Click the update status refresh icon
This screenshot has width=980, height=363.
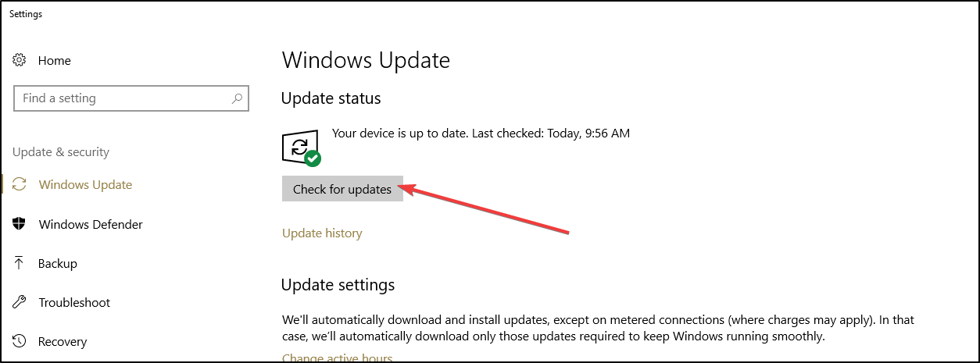pyautogui.click(x=299, y=146)
